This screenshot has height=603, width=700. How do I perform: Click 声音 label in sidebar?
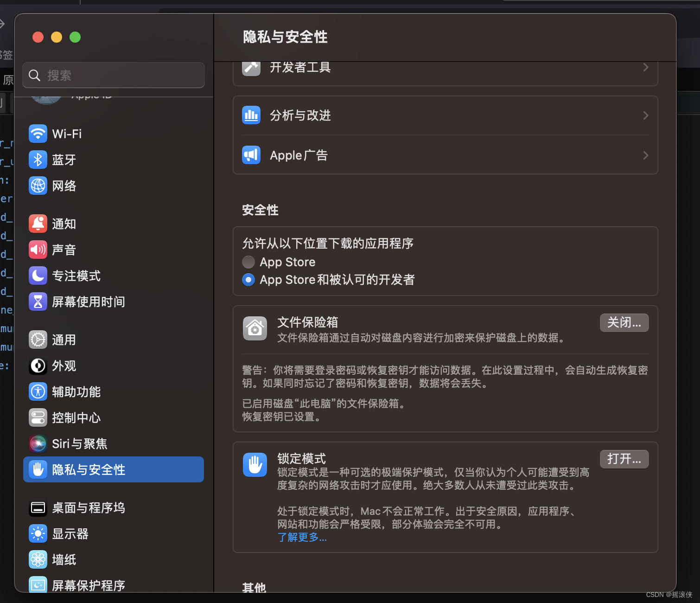coord(64,250)
